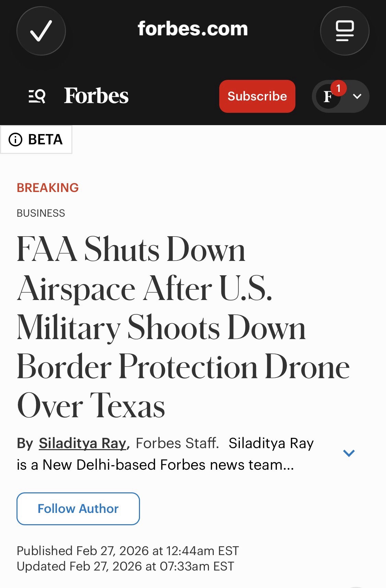This screenshot has height=588, width=386.
Task: Tap the checkmark done button
Action: 41,31
